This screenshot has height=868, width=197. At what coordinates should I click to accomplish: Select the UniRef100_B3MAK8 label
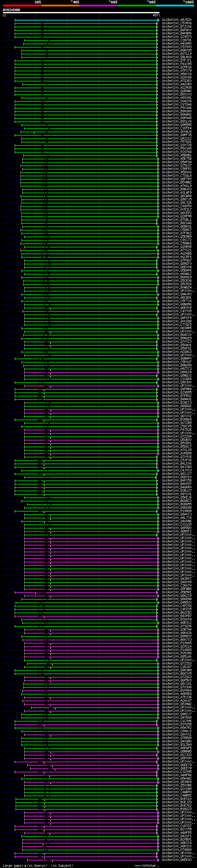point(177,419)
